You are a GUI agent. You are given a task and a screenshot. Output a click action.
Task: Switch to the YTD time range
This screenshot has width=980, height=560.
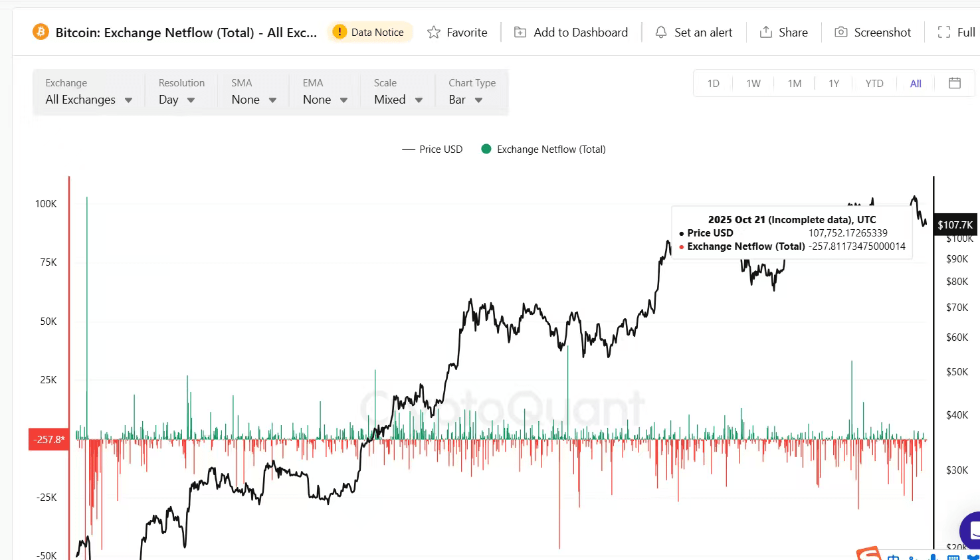coord(874,84)
